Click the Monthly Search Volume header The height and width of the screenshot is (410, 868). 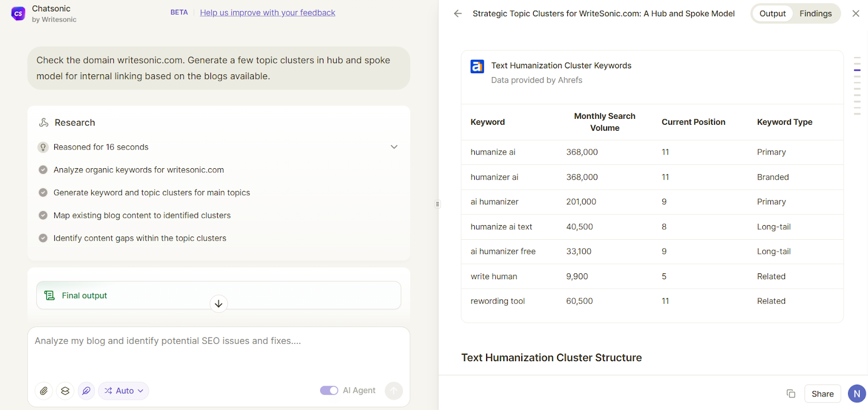(604, 122)
